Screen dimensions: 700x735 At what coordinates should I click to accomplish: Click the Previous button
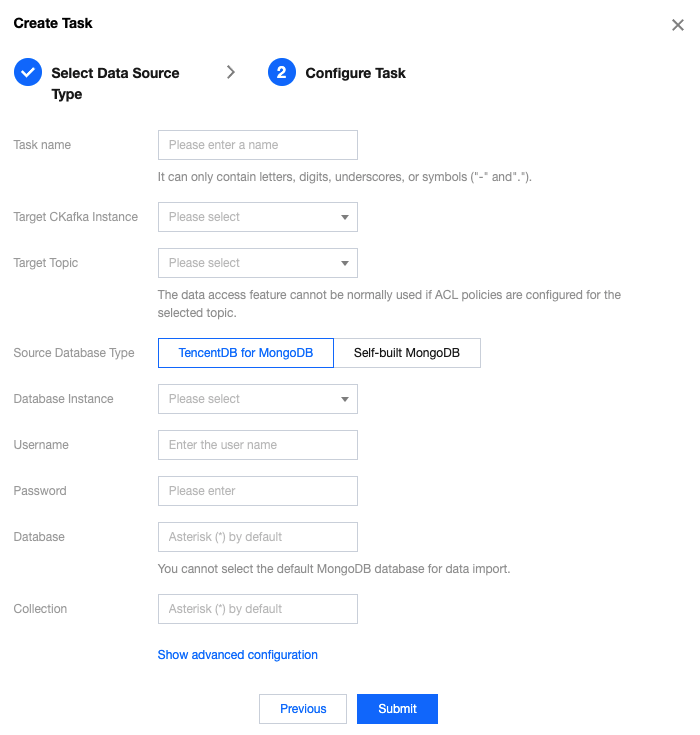[303, 709]
